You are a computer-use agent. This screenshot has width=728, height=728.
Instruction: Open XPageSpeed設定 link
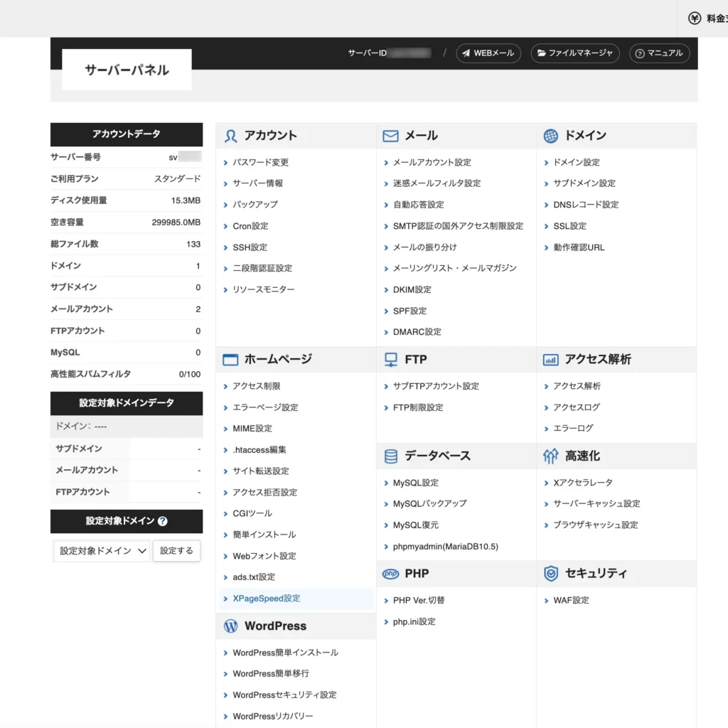[266, 599]
